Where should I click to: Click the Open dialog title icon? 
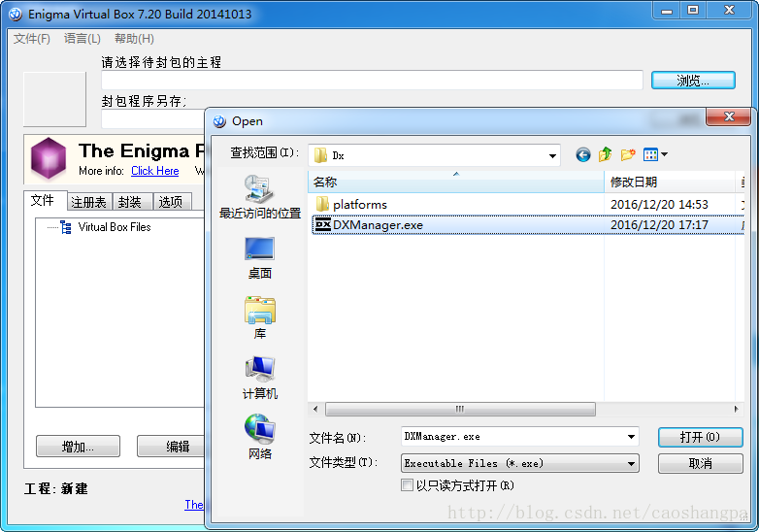219,121
